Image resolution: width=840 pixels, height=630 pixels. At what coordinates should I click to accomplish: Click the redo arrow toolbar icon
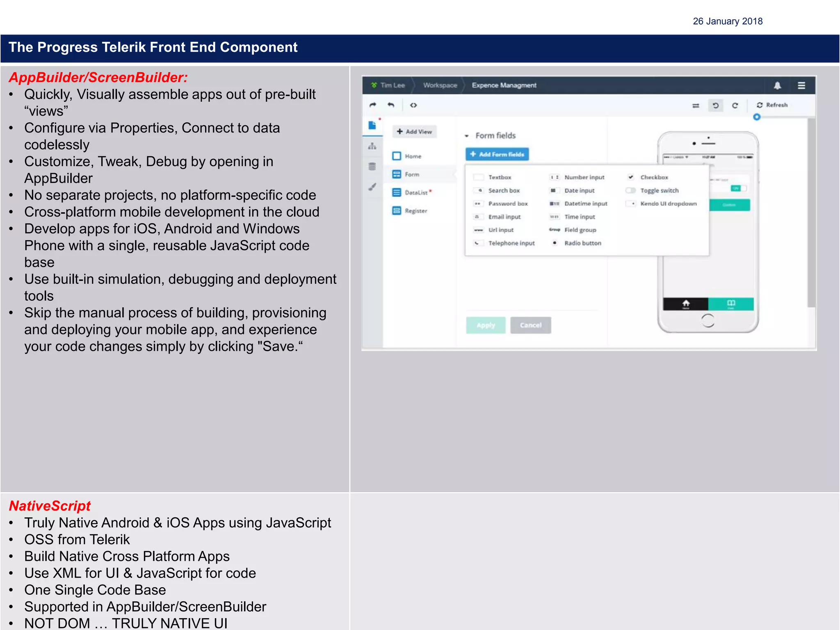pyautogui.click(x=372, y=105)
